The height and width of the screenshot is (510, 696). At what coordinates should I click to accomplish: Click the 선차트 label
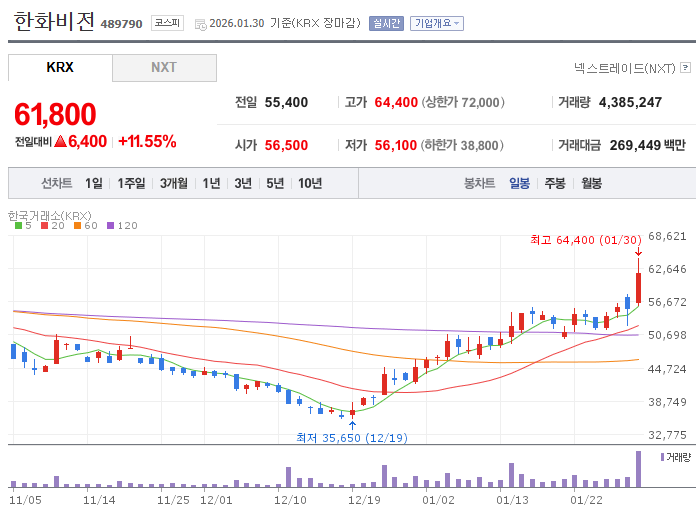coord(56,183)
